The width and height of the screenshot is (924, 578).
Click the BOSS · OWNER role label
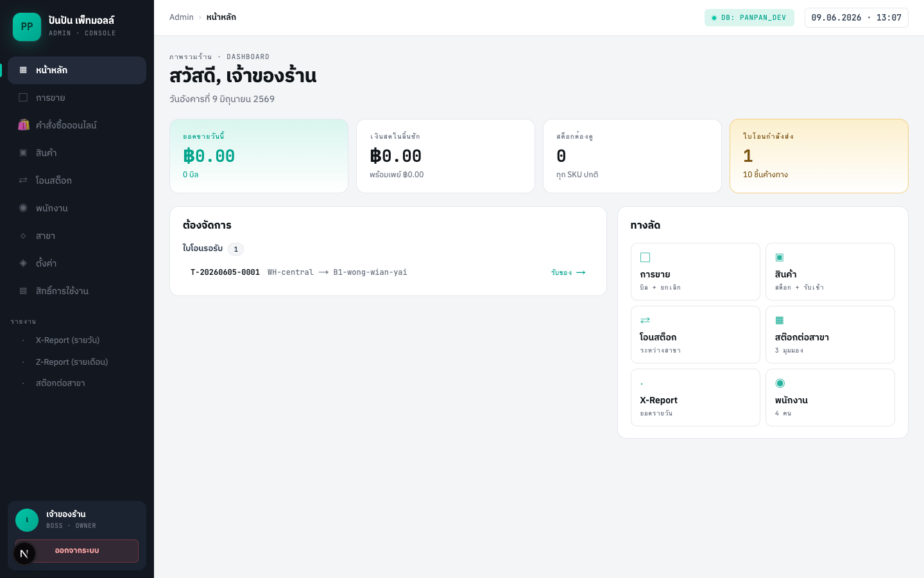[x=71, y=526]
